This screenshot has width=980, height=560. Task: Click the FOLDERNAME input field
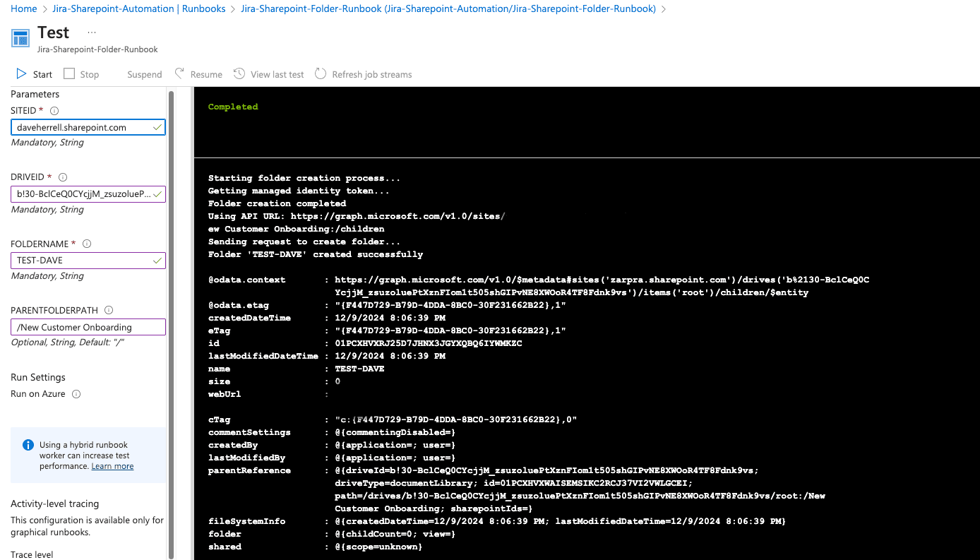[88, 261]
